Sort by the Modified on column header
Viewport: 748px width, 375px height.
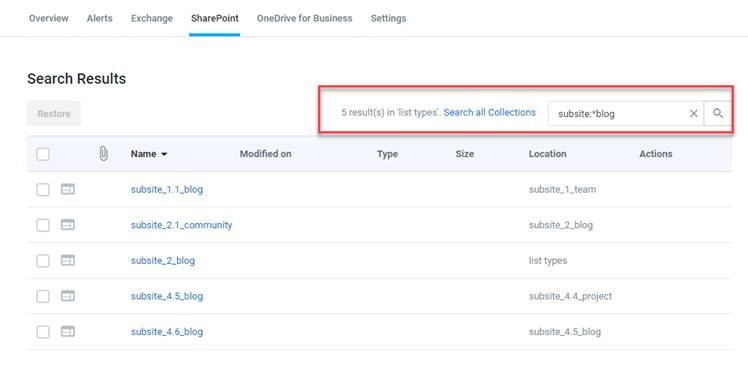coord(265,154)
